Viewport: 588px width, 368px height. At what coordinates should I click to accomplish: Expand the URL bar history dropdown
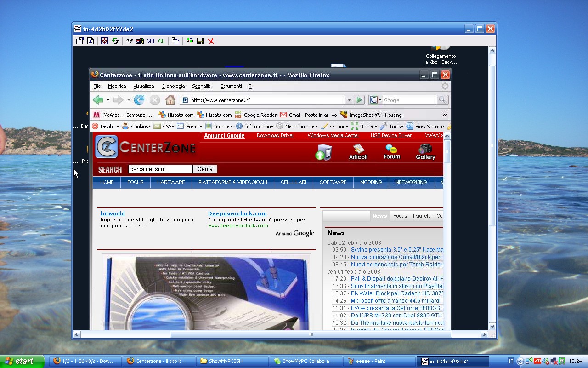tap(349, 100)
